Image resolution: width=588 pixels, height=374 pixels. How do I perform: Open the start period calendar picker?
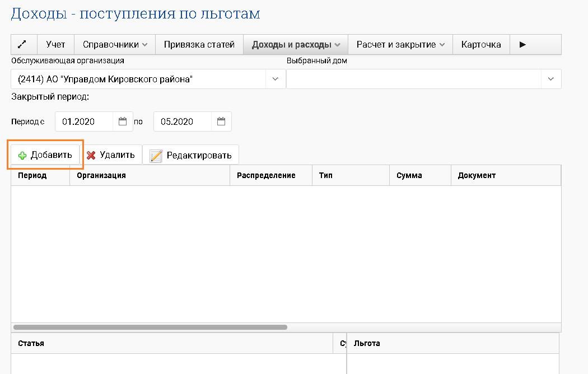123,121
